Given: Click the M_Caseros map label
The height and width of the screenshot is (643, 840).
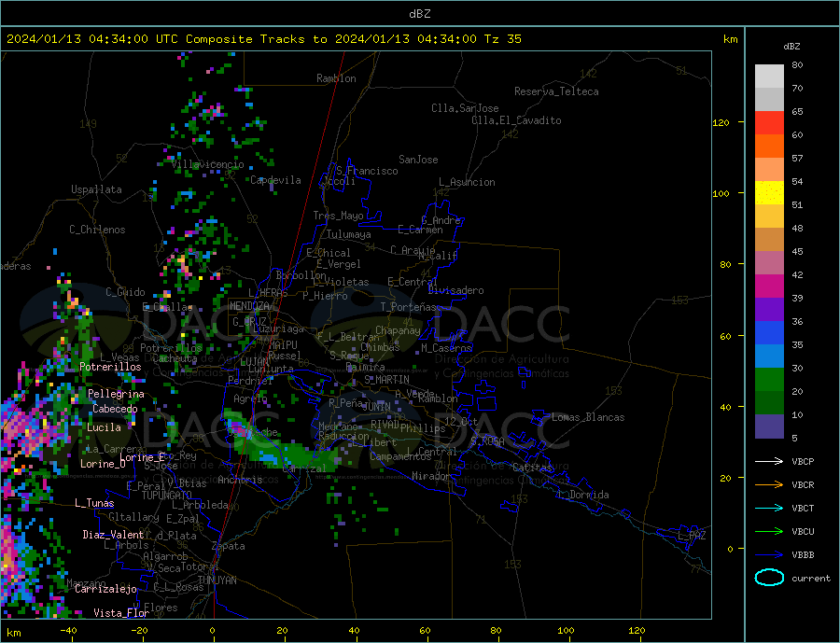Looking at the screenshot, I should (446, 348).
